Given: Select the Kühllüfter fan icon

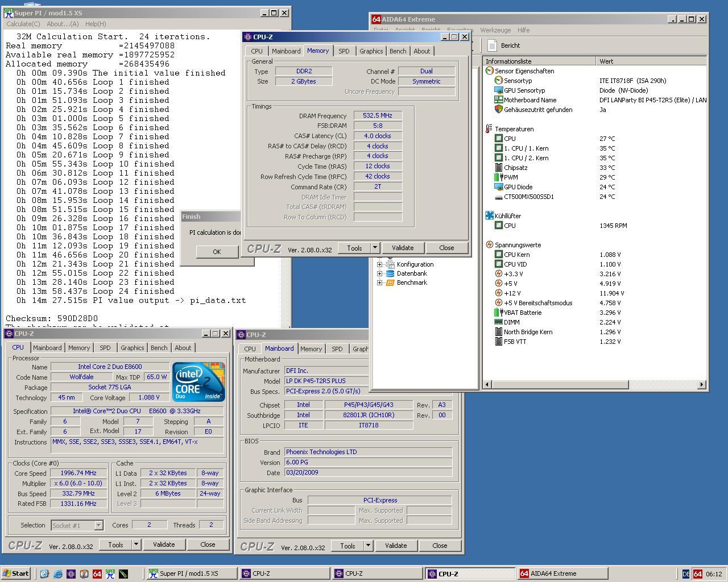Looking at the screenshot, I should [x=489, y=216].
